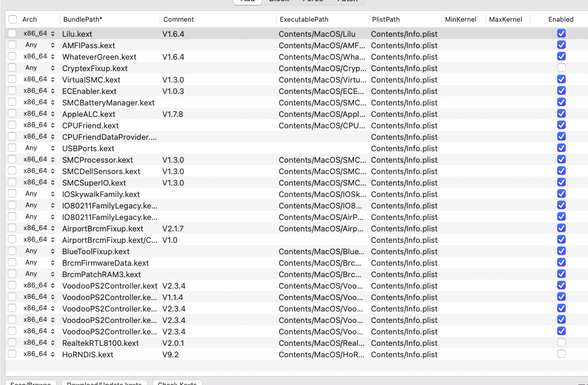Open the Arch dropdown for VoodooPS2Controller.kext
Image resolution: width=588 pixels, height=385 pixels.
[x=39, y=286]
